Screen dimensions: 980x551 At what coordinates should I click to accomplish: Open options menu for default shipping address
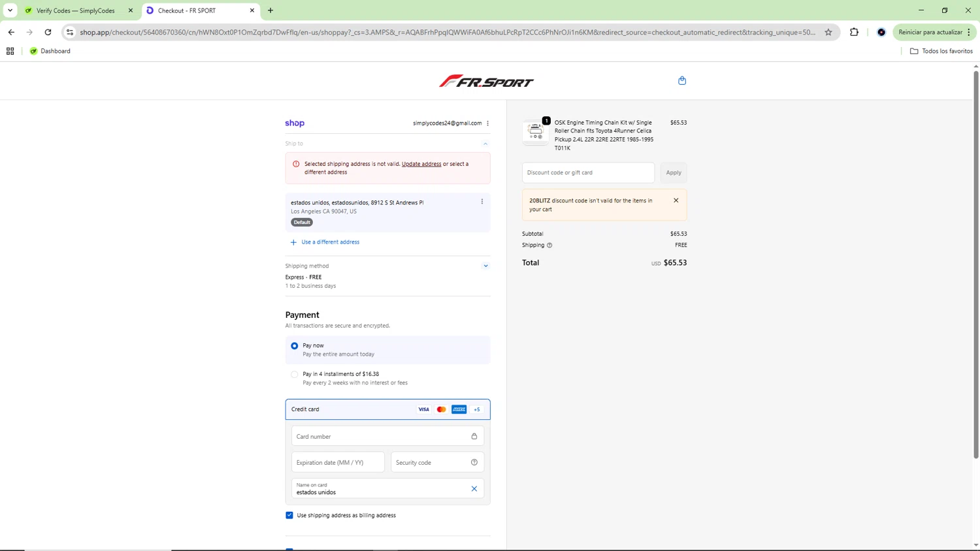click(x=482, y=202)
